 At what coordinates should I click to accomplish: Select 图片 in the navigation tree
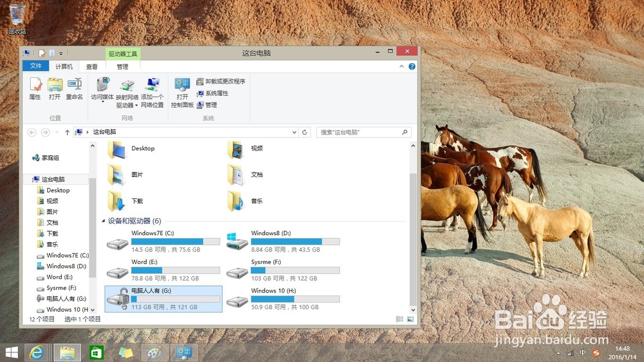coord(48,212)
